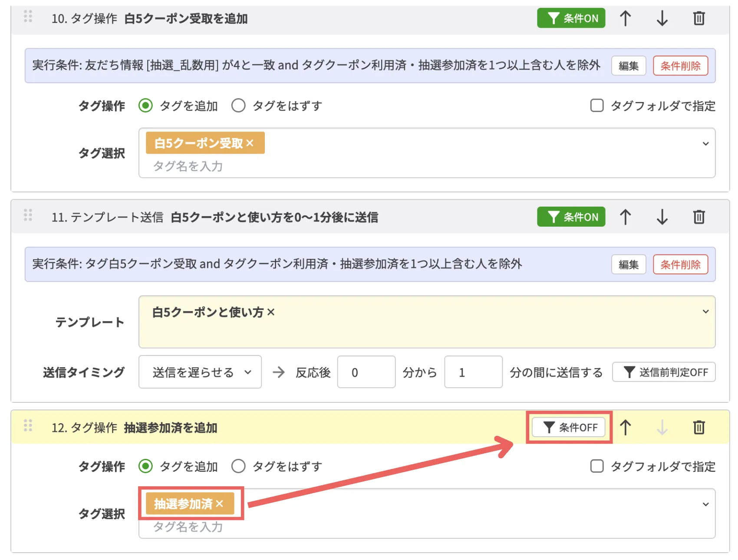The height and width of the screenshot is (560, 738).
Task: Click 編集 button for action 11 condition
Action: (x=629, y=264)
